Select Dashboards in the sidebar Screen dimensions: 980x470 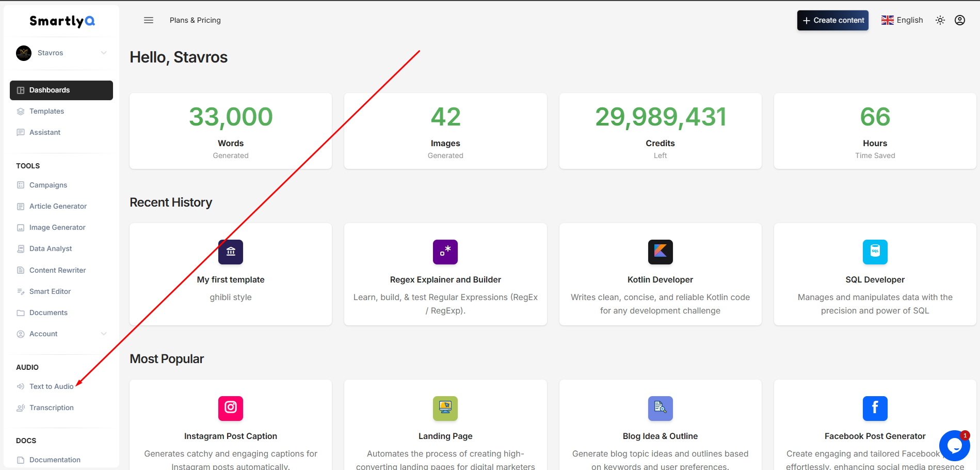click(x=61, y=90)
